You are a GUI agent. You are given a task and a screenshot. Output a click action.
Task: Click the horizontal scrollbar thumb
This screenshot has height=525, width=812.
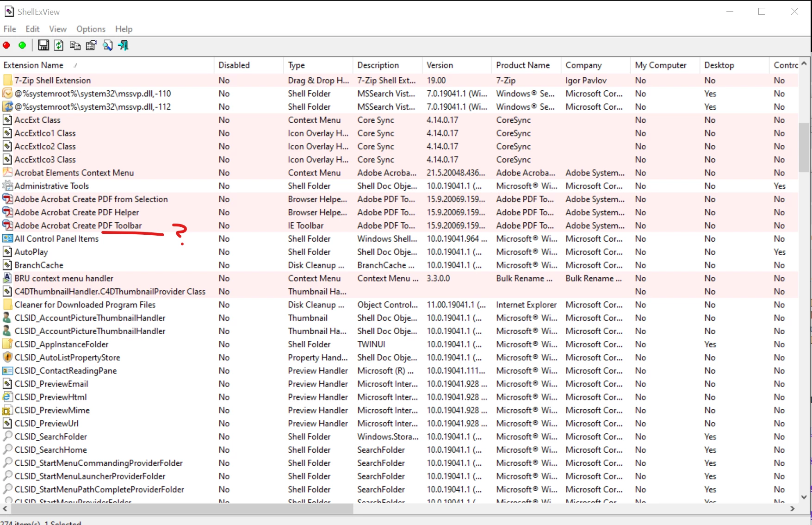[182, 508]
